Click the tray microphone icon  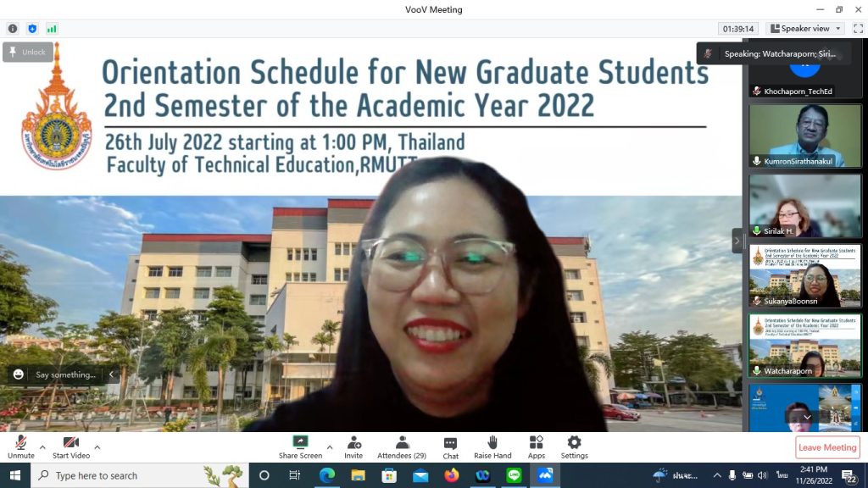click(732, 475)
